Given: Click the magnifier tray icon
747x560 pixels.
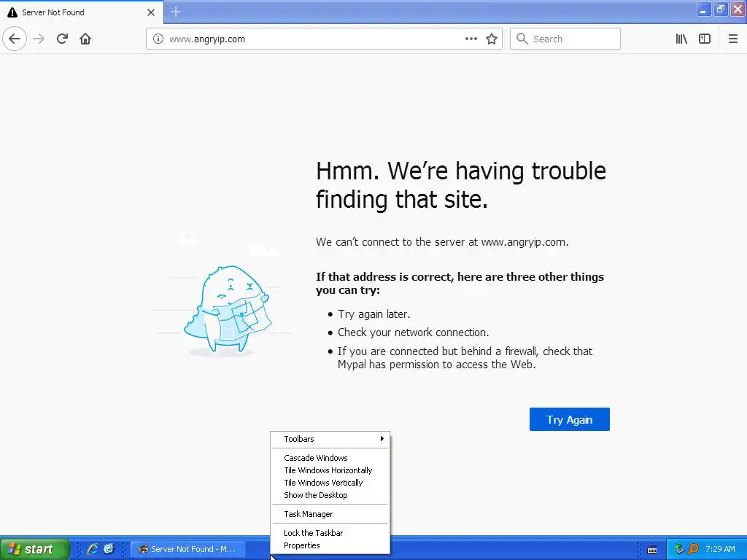Looking at the screenshot, I should [x=693, y=549].
